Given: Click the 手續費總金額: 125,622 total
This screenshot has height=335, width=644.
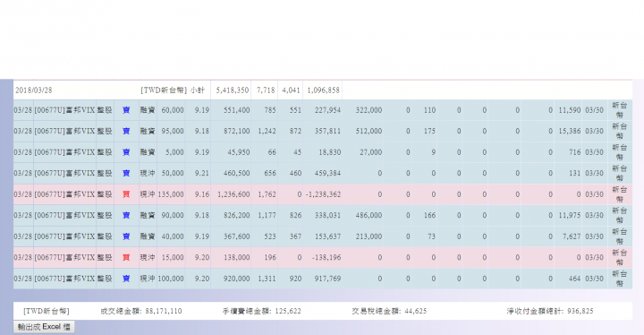Looking at the screenshot, I should tap(261, 311).
